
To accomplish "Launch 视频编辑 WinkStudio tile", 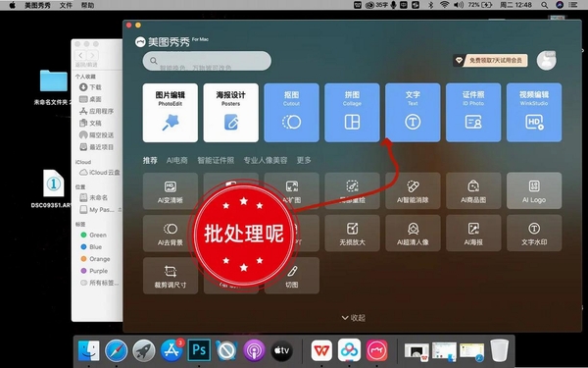I will [534, 113].
